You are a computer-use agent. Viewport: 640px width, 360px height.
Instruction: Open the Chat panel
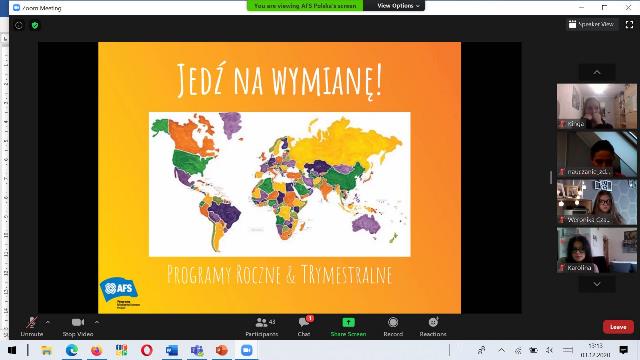304,327
